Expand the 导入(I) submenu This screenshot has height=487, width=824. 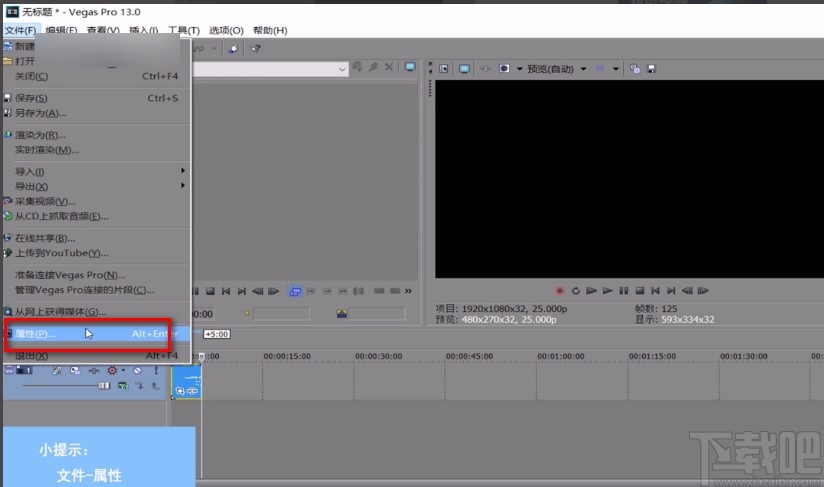[97, 172]
